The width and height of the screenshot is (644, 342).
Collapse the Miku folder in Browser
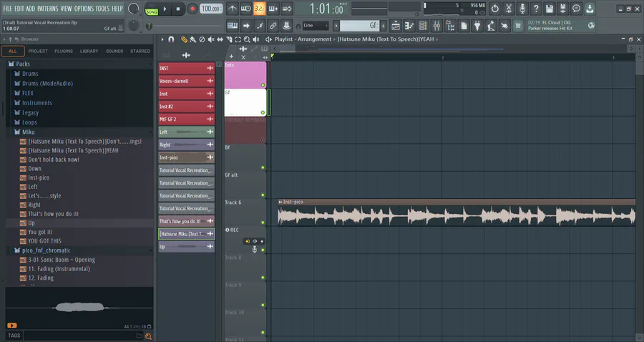point(28,132)
